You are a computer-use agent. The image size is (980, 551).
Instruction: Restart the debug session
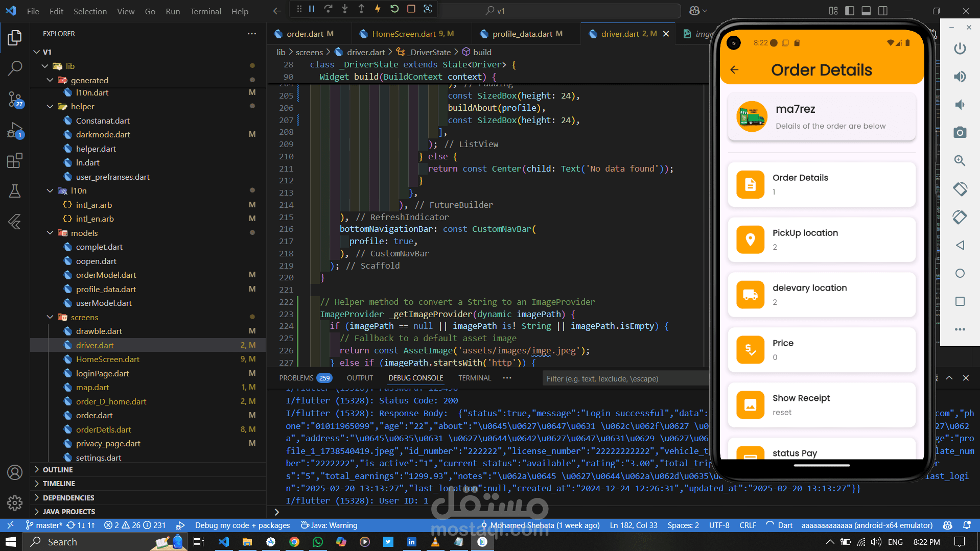tap(394, 9)
